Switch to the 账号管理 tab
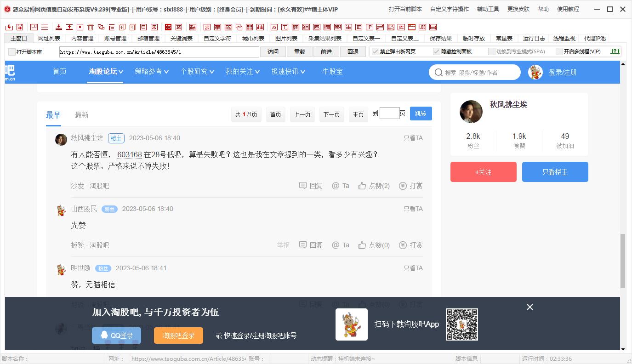 [x=115, y=39]
